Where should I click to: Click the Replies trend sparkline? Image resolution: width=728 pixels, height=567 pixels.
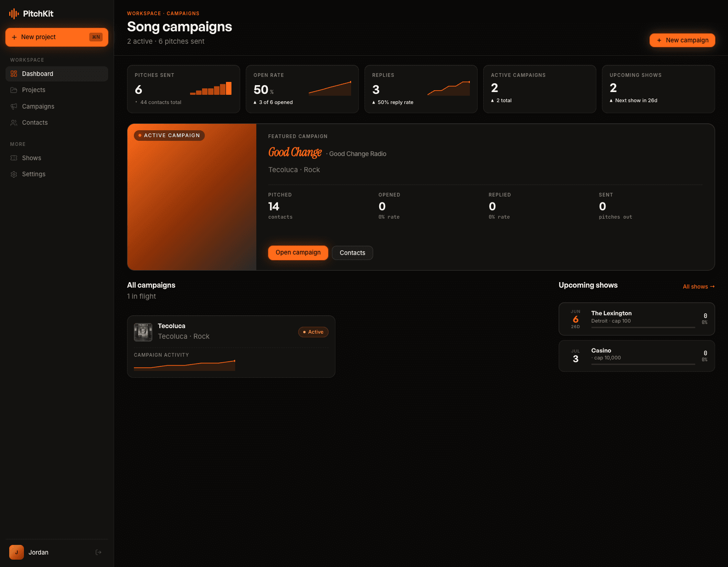pyautogui.click(x=449, y=88)
